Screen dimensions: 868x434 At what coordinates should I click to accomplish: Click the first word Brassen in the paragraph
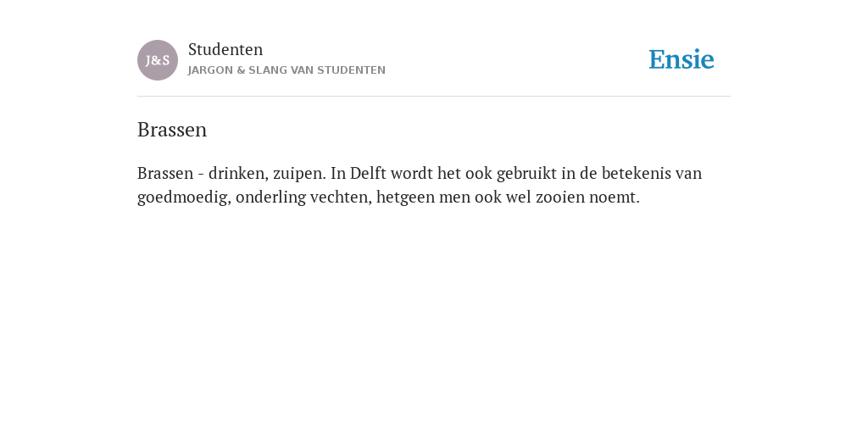[x=165, y=173]
